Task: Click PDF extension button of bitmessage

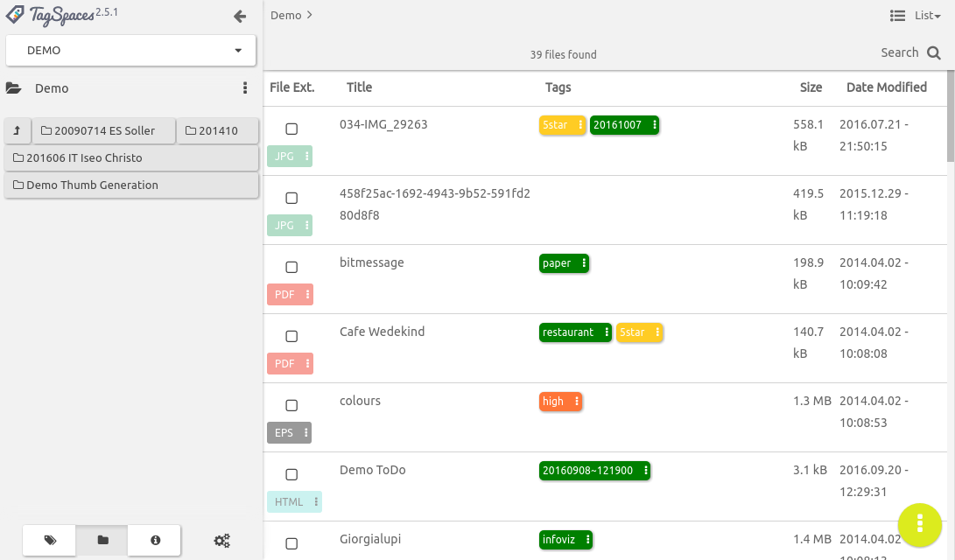Action: click(x=290, y=295)
